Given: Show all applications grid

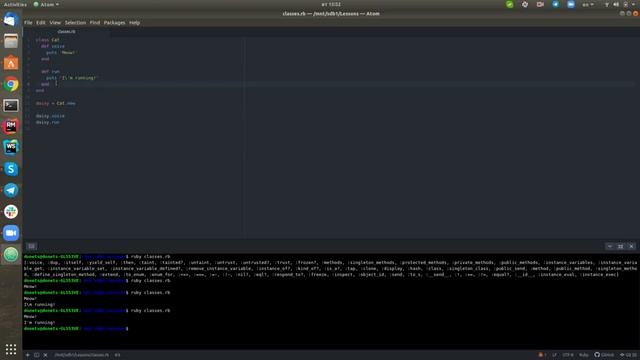Looking at the screenshot, I should [x=11, y=349].
